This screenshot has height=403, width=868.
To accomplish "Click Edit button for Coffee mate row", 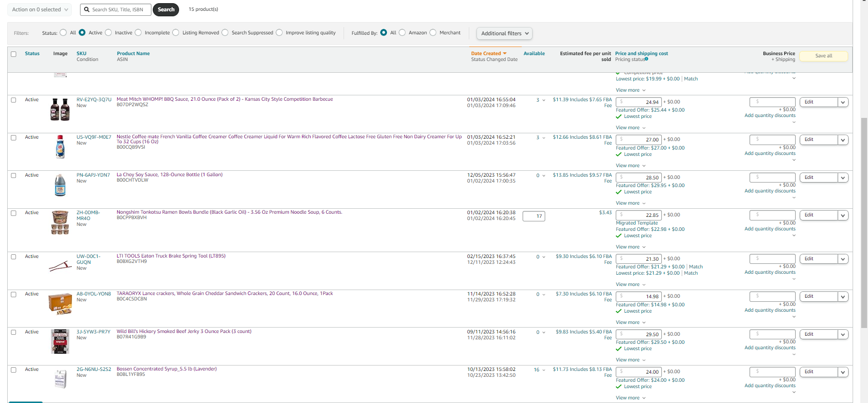I will (x=819, y=140).
